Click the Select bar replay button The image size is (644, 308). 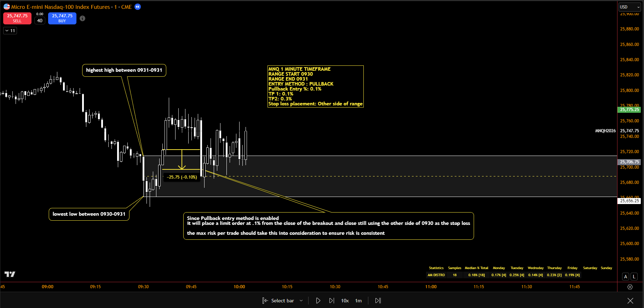pos(278,301)
